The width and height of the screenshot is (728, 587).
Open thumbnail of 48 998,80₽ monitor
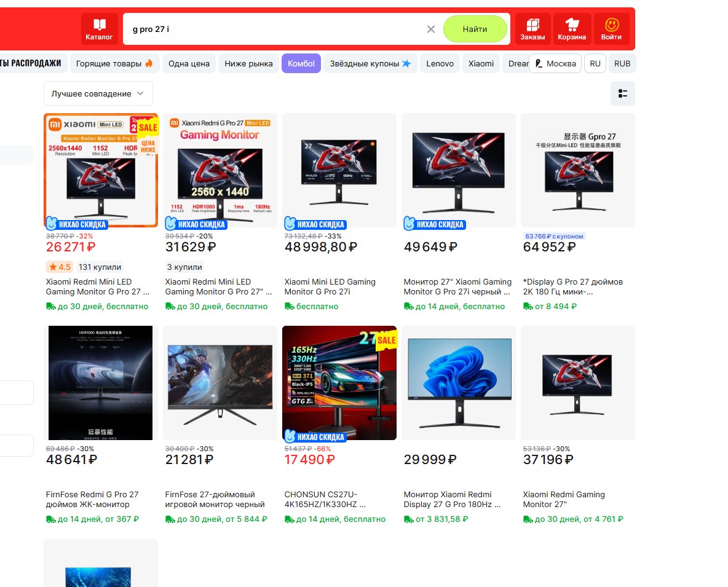[x=339, y=170]
